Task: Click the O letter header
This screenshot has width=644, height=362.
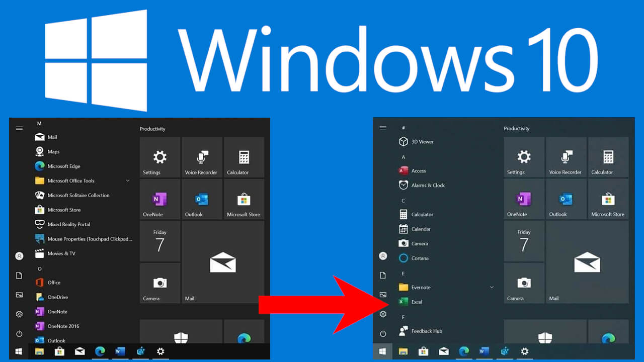Action: click(x=39, y=269)
